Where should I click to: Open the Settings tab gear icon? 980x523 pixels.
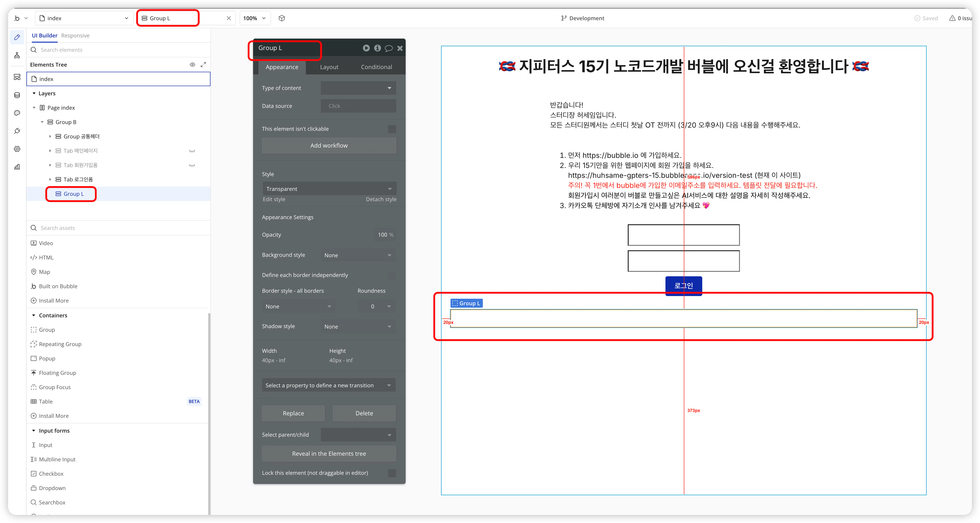coord(17,149)
